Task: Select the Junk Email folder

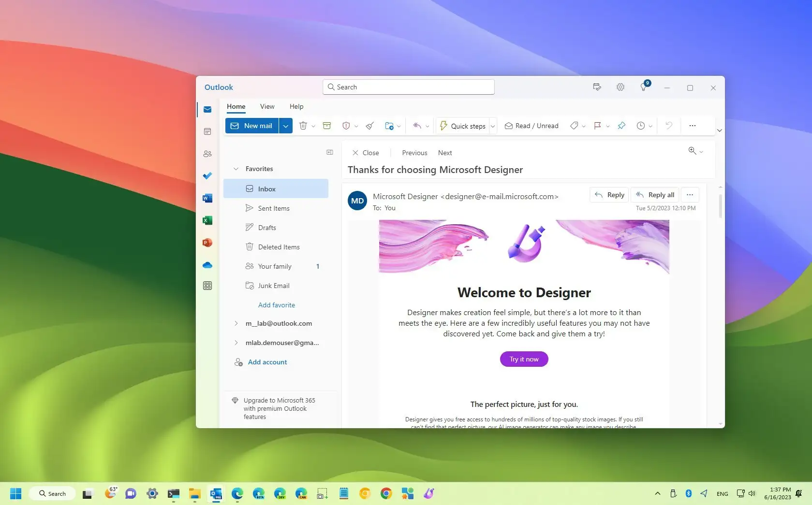Action: tap(276, 286)
